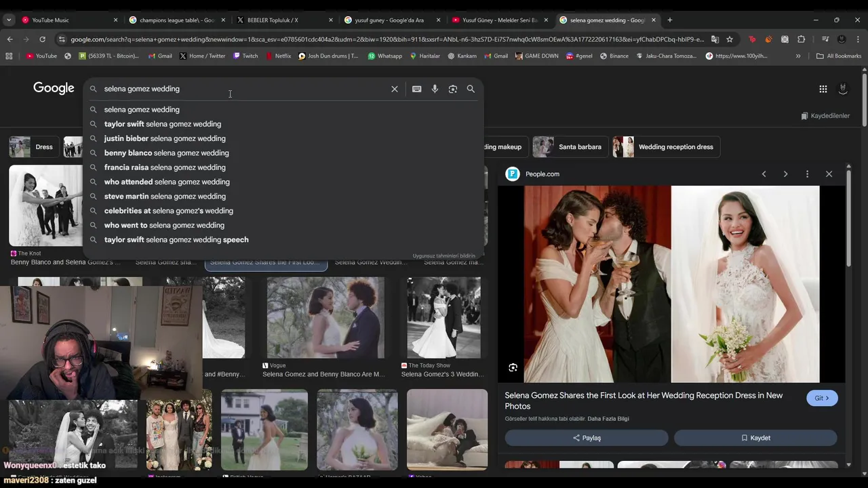Open the Bitcoin price bookmark
Screen dimensions: 868x488
coord(108,56)
